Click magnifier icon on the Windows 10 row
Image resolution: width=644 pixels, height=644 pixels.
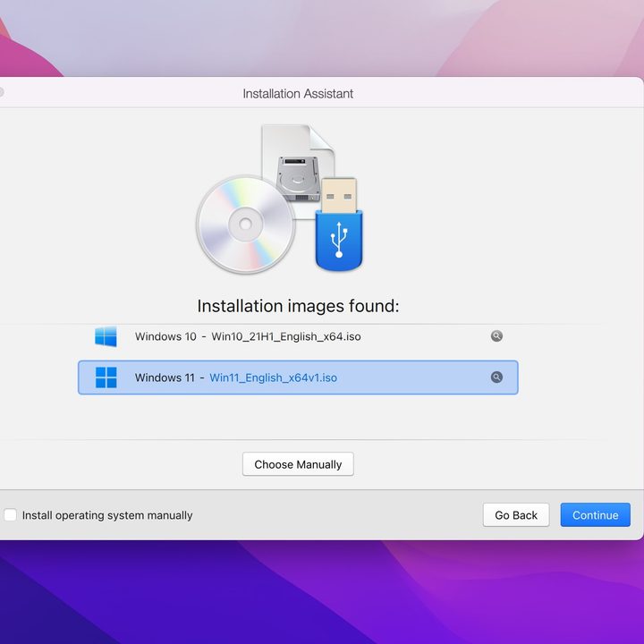[496, 336]
